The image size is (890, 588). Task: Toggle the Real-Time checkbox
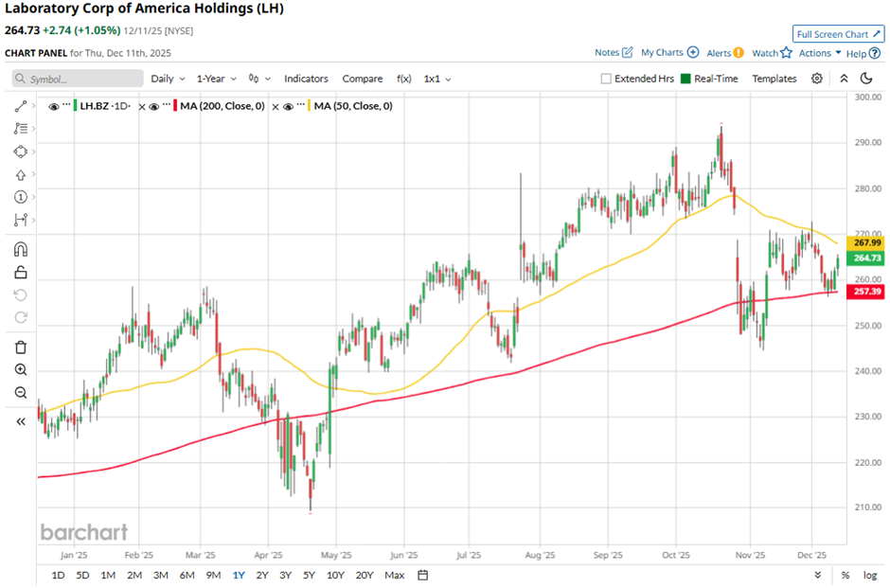click(x=686, y=79)
